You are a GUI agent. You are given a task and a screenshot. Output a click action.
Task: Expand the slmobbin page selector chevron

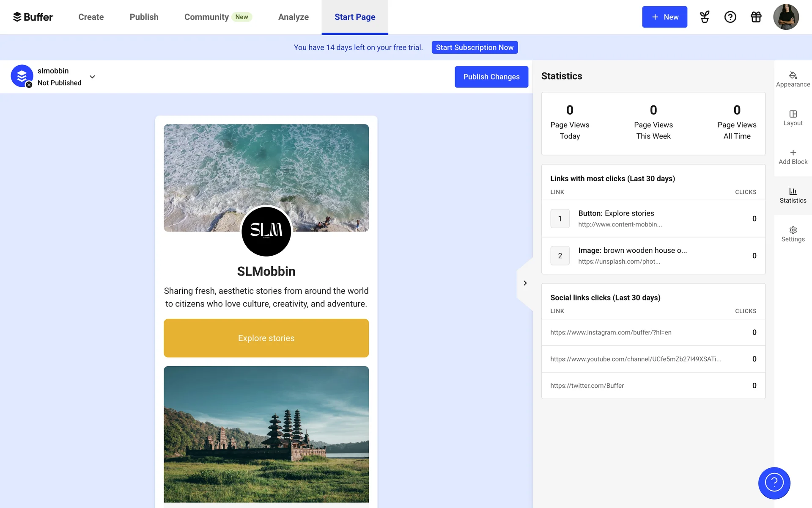[92, 77]
